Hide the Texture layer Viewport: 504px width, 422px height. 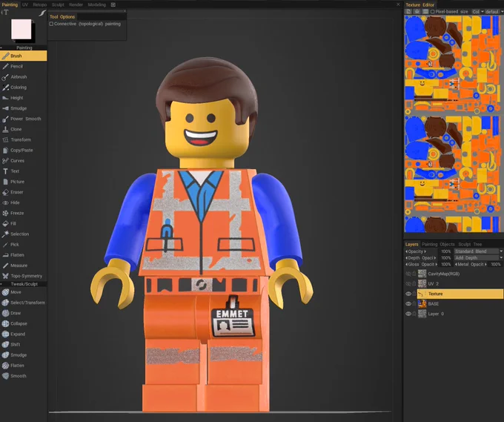(x=408, y=294)
